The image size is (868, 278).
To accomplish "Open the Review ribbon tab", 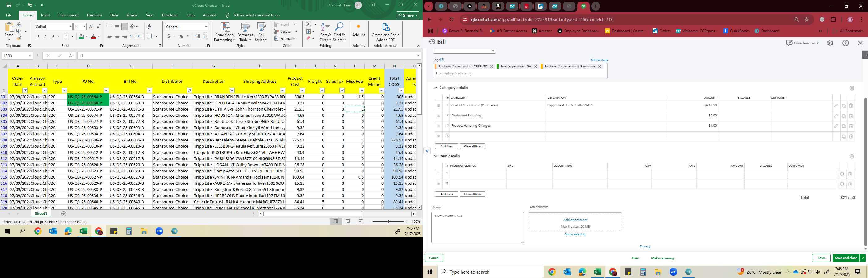I will 132,15.
